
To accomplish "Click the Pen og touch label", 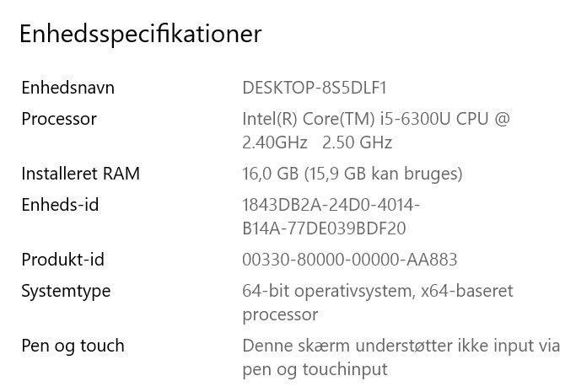I will [x=73, y=346].
